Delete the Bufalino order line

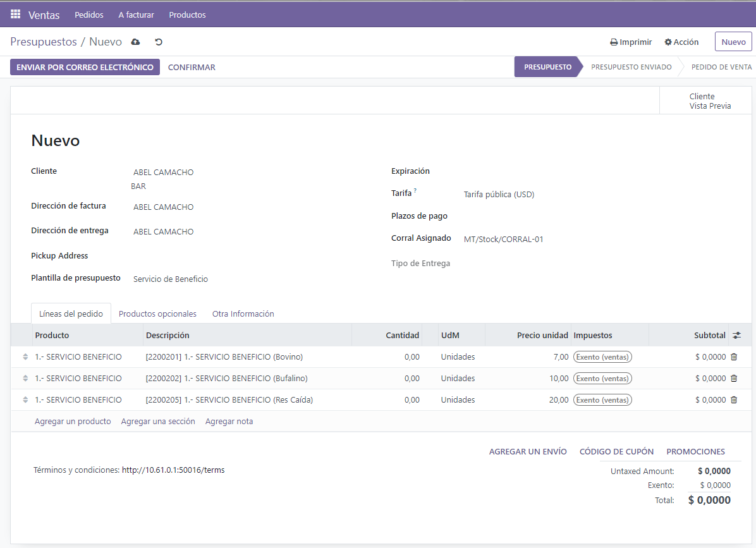click(x=734, y=379)
